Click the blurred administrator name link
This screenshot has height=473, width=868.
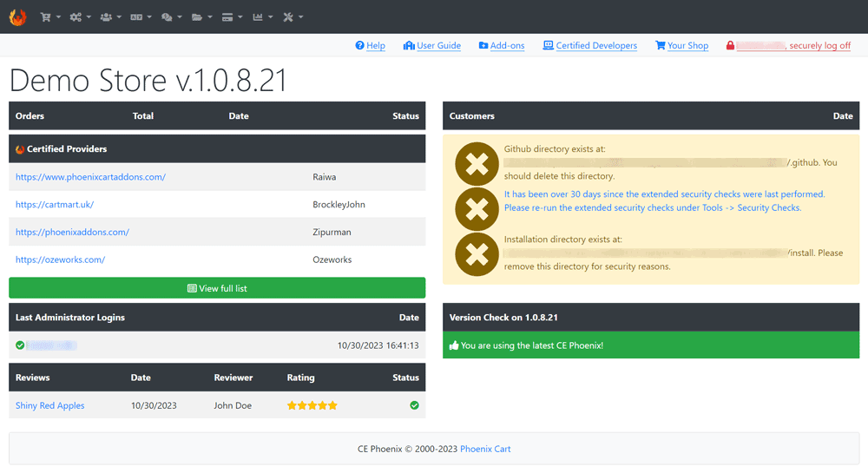click(x=51, y=345)
